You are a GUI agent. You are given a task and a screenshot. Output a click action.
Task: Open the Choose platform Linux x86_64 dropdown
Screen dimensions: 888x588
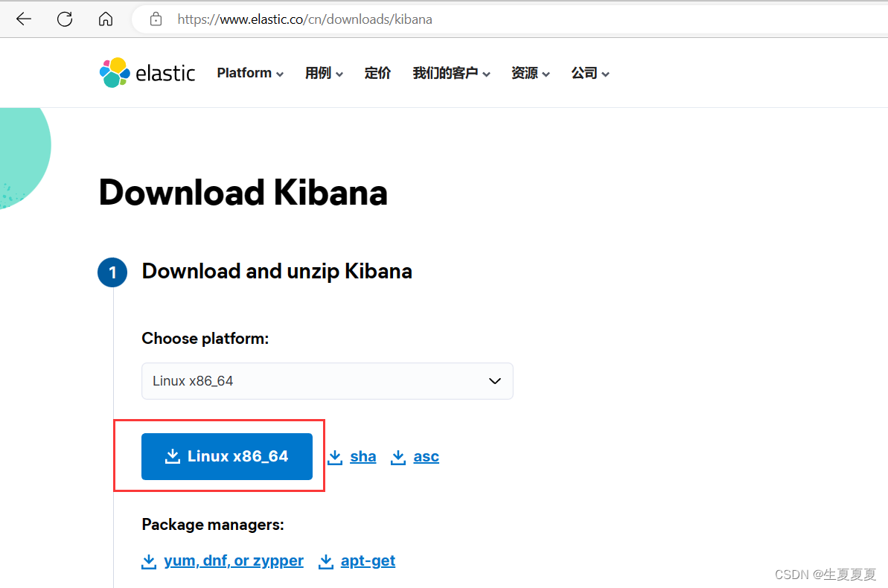click(328, 381)
